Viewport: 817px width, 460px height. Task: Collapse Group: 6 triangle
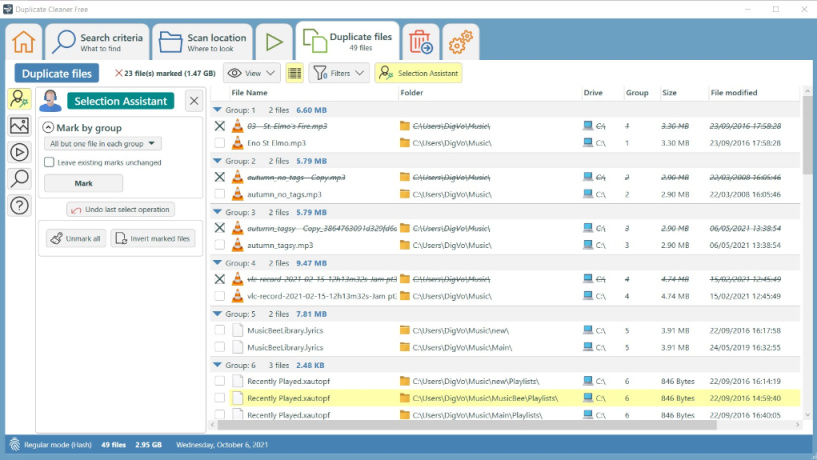tap(217, 365)
